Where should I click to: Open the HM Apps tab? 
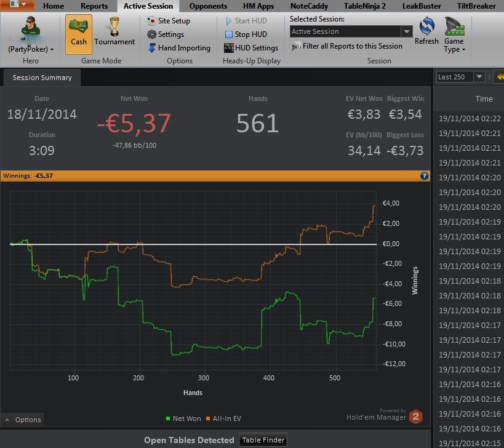pos(258,6)
